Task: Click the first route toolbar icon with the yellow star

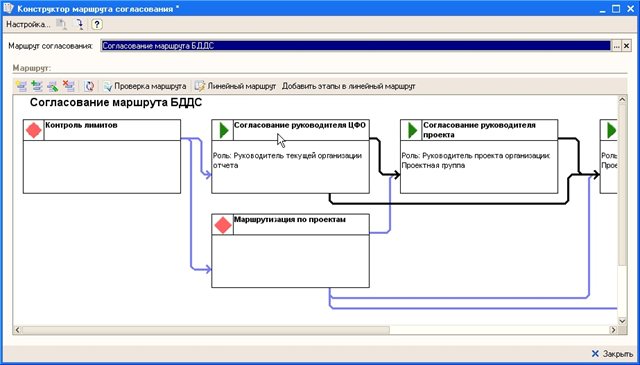Action: (x=21, y=86)
